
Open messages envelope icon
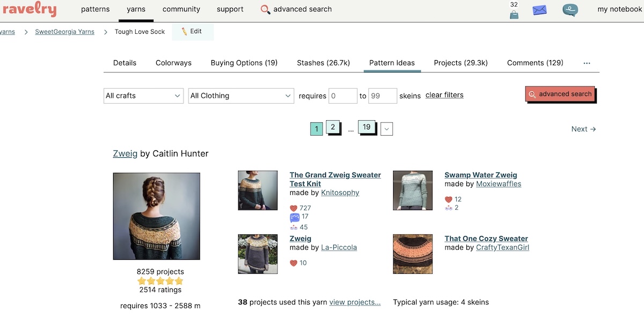(539, 10)
